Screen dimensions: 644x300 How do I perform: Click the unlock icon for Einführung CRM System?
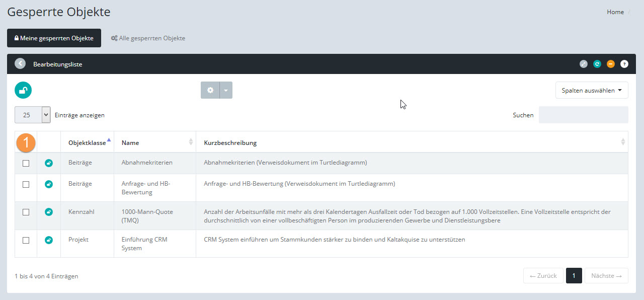(x=49, y=240)
